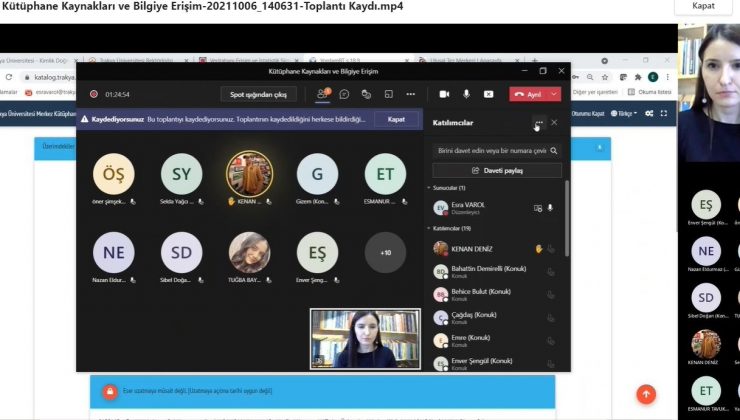Toggle the camera on or off

443,94
